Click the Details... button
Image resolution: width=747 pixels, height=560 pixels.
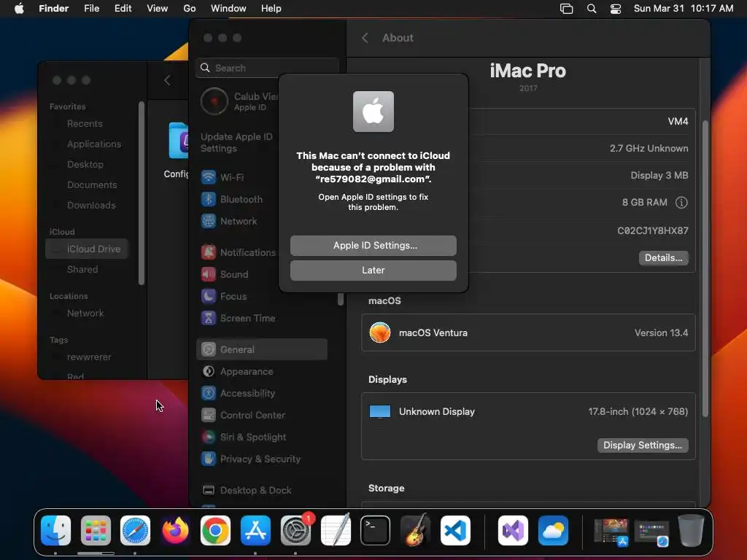click(663, 257)
